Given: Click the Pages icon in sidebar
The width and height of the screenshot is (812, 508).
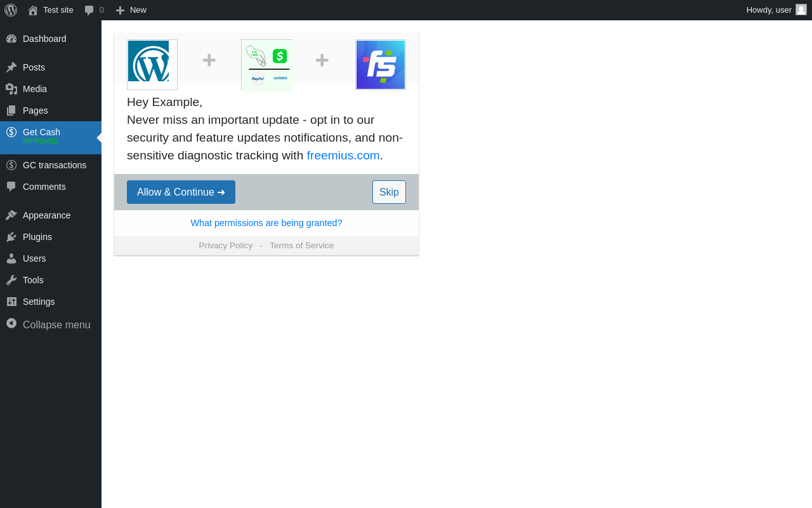Looking at the screenshot, I should click(x=11, y=110).
